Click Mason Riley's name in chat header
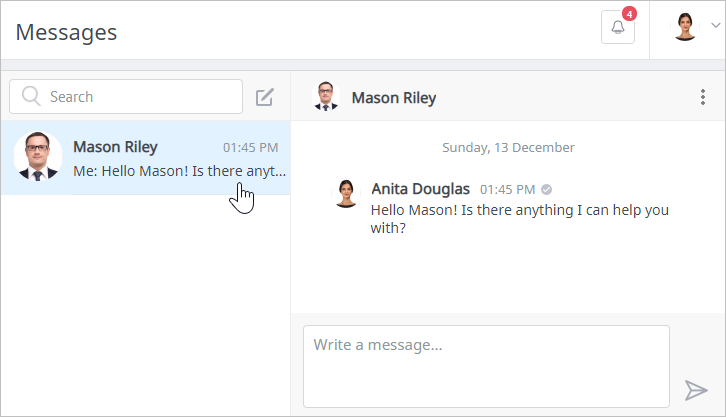This screenshot has height=417, width=726. tap(393, 98)
